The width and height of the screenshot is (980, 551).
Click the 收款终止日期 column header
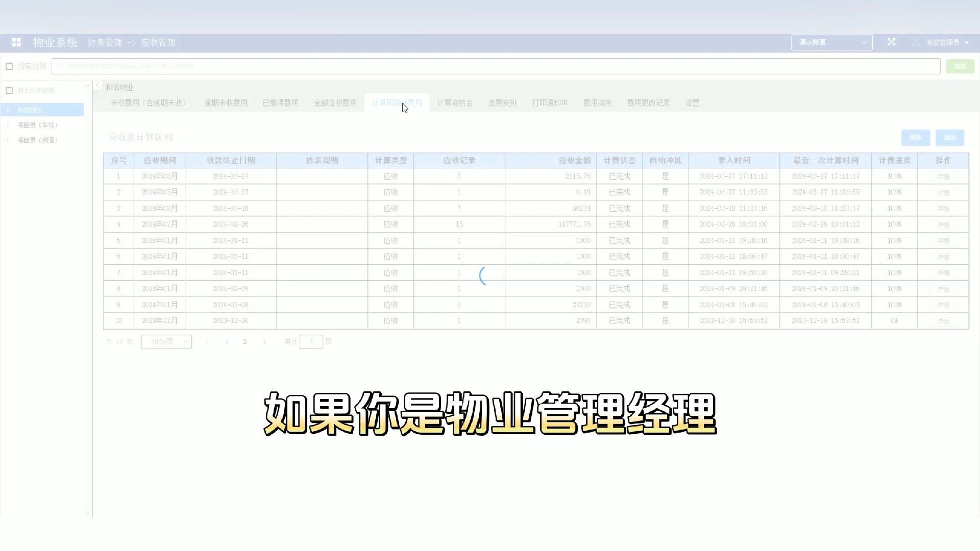click(231, 161)
